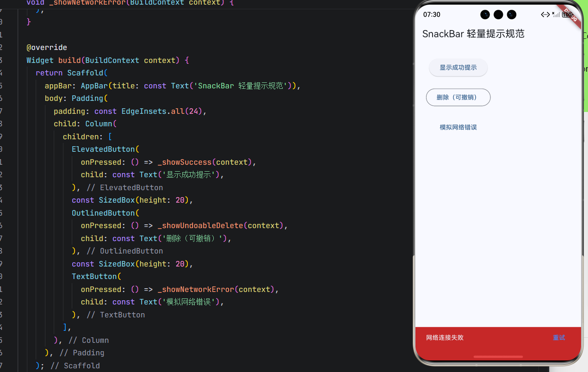Click the build method name in the code
Viewport: 588px width, 372px height.
coord(69,60)
